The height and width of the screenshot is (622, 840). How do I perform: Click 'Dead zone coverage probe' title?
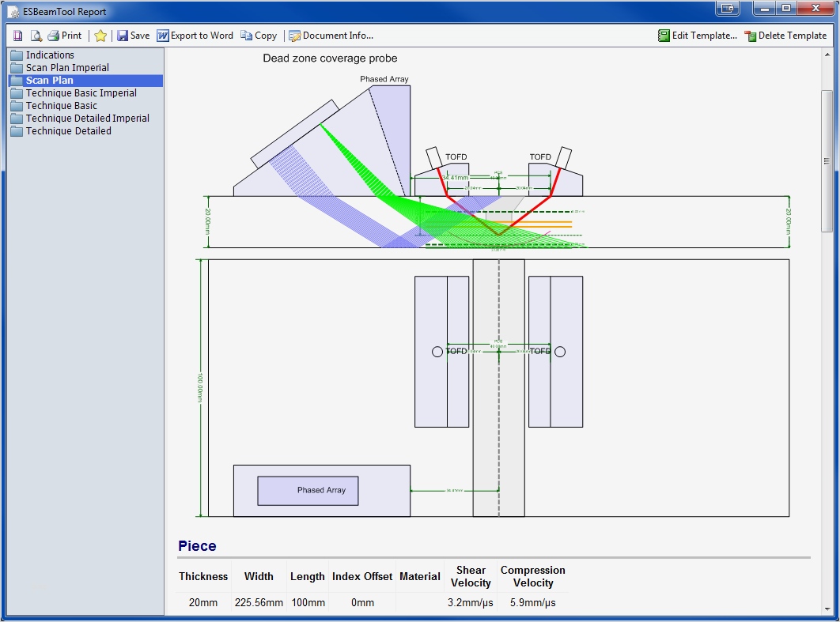(x=330, y=58)
